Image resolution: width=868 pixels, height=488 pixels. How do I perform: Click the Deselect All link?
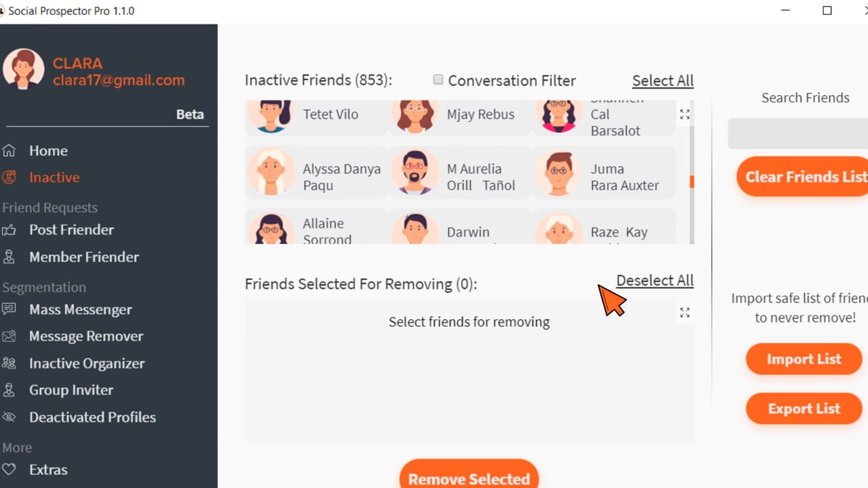654,281
